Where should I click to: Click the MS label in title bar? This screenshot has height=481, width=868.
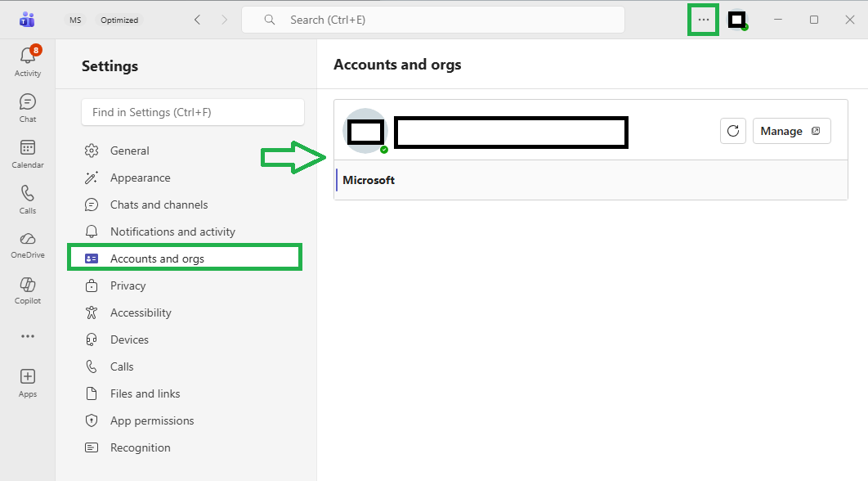click(x=75, y=20)
